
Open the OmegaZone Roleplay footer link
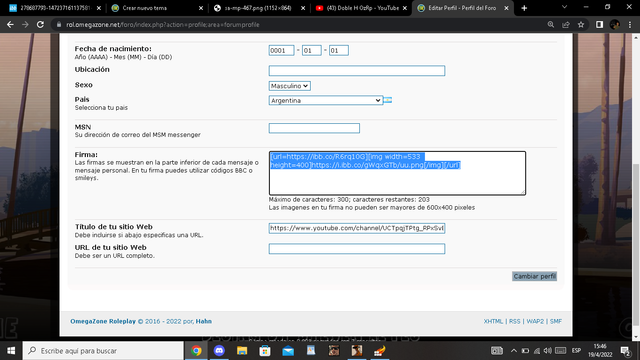103,321
